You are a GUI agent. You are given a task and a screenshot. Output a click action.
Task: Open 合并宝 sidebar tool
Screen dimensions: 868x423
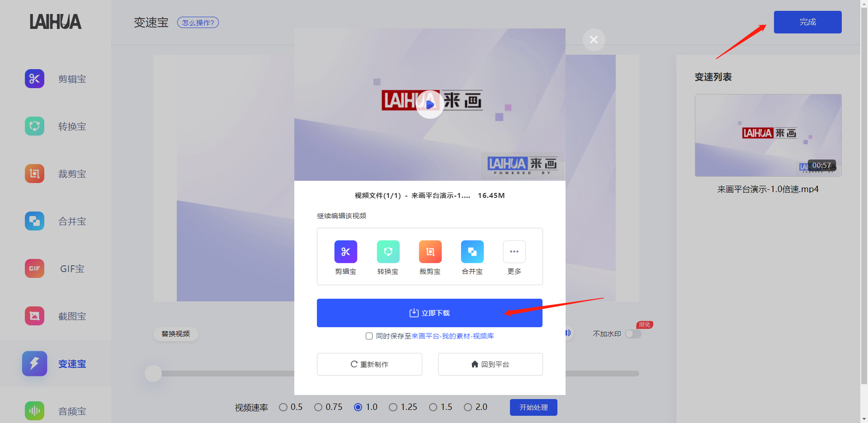55,221
